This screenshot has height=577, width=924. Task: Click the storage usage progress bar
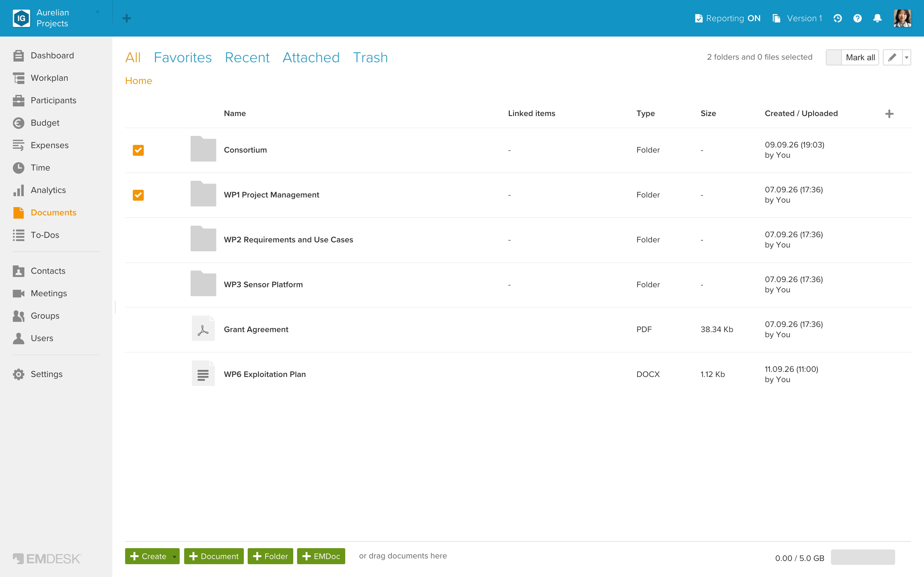point(862,557)
